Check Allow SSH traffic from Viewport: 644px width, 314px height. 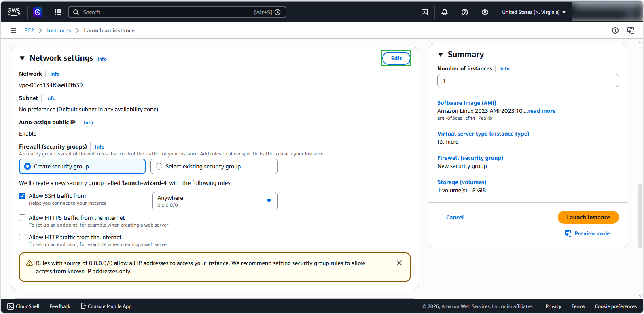coord(22,196)
